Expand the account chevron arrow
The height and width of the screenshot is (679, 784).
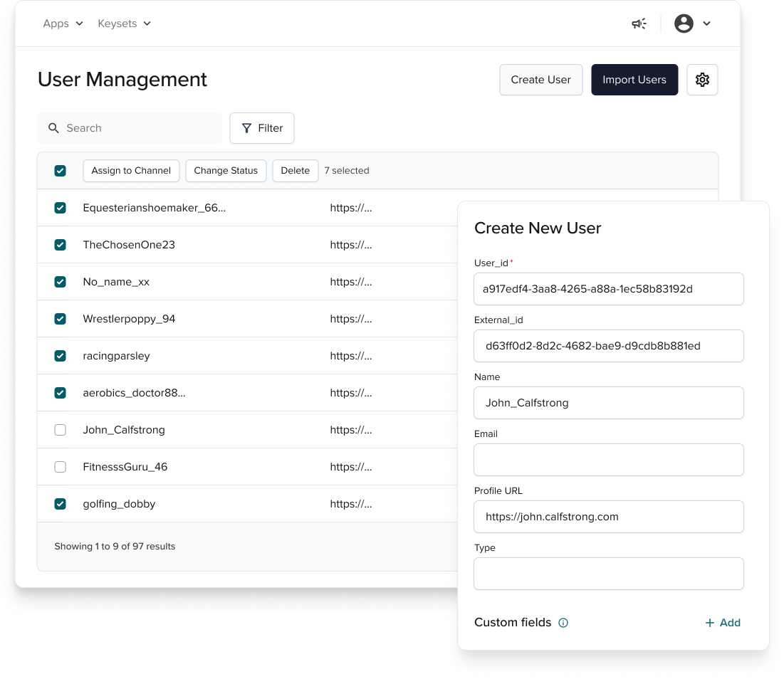(706, 23)
